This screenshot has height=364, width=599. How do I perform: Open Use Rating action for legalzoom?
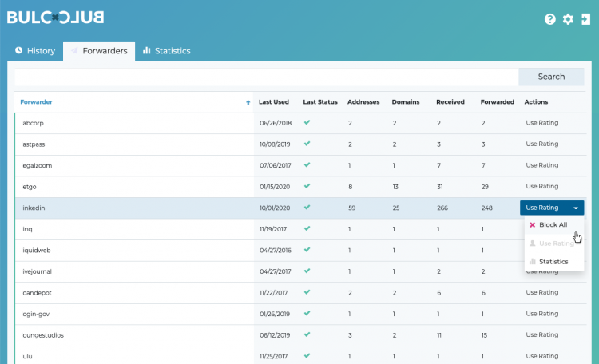541,165
